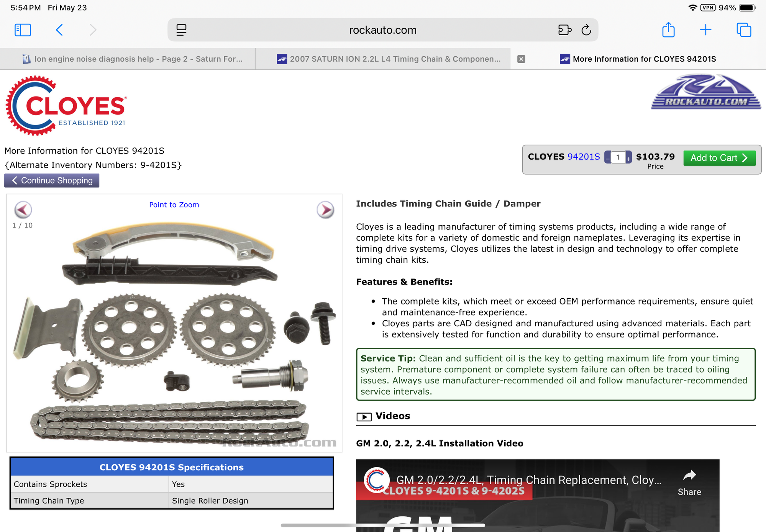Open the page reader menu icon

click(x=181, y=30)
